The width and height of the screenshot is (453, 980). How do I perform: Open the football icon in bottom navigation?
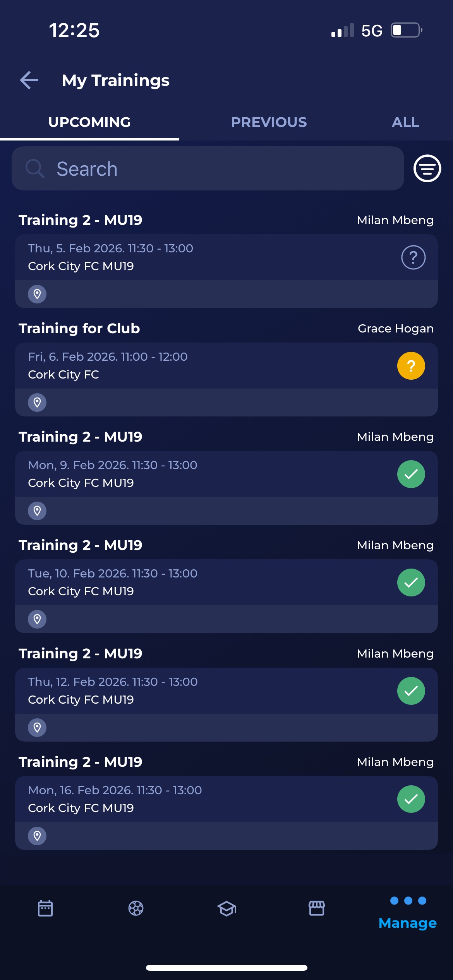tap(136, 908)
